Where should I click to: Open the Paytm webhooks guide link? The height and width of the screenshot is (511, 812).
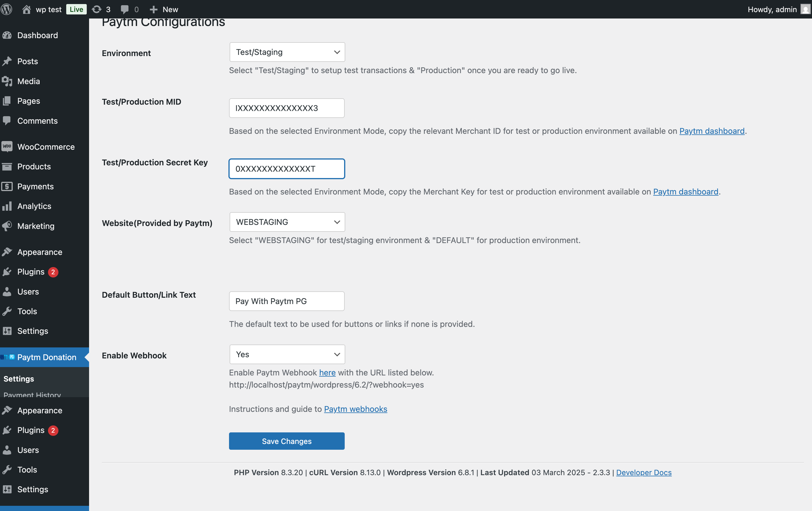pos(355,409)
